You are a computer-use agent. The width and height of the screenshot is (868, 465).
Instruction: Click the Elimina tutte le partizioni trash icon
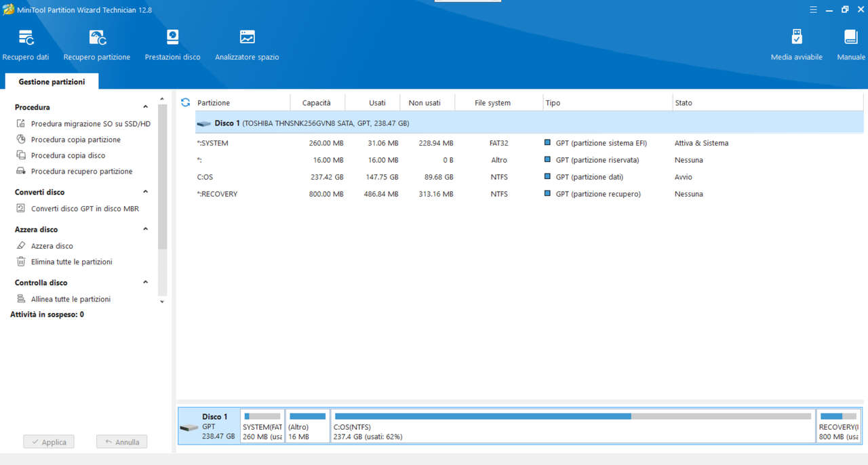click(x=21, y=261)
